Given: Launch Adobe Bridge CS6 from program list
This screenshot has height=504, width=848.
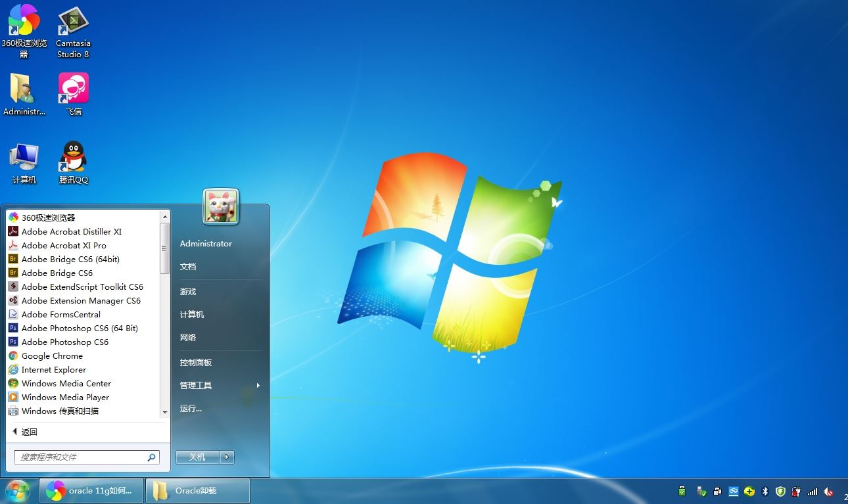Looking at the screenshot, I should click(57, 273).
